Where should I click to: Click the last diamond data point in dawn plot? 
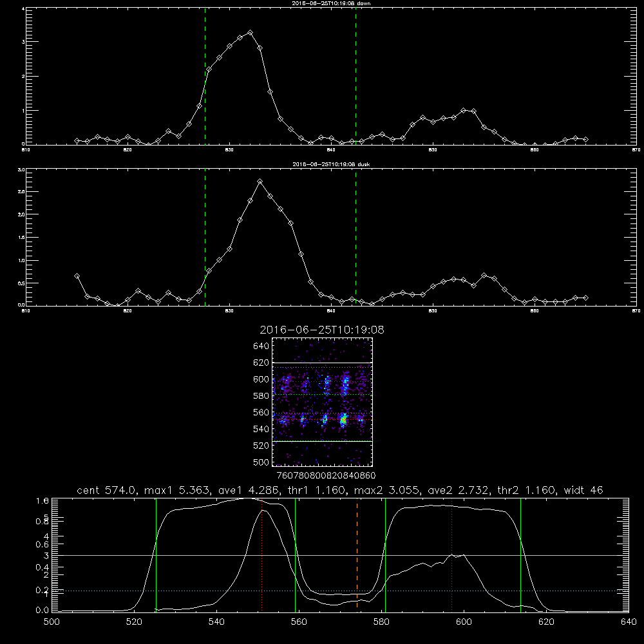[x=585, y=140]
